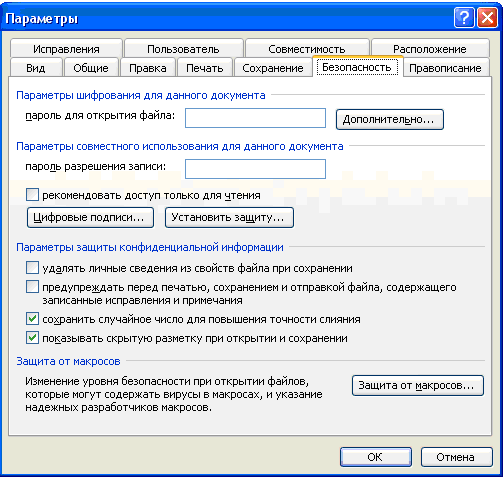Click the macro security description text
This screenshot has width=503, height=477.
174,394
